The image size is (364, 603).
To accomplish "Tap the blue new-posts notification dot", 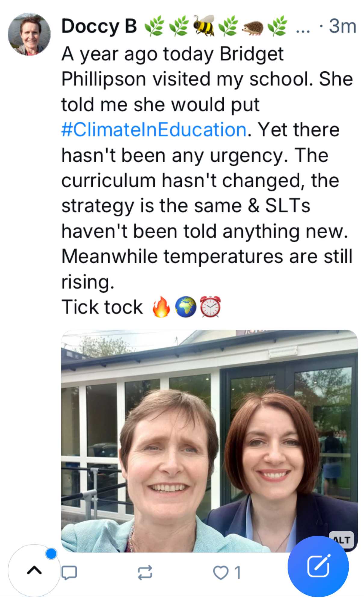I will click(51, 554).
